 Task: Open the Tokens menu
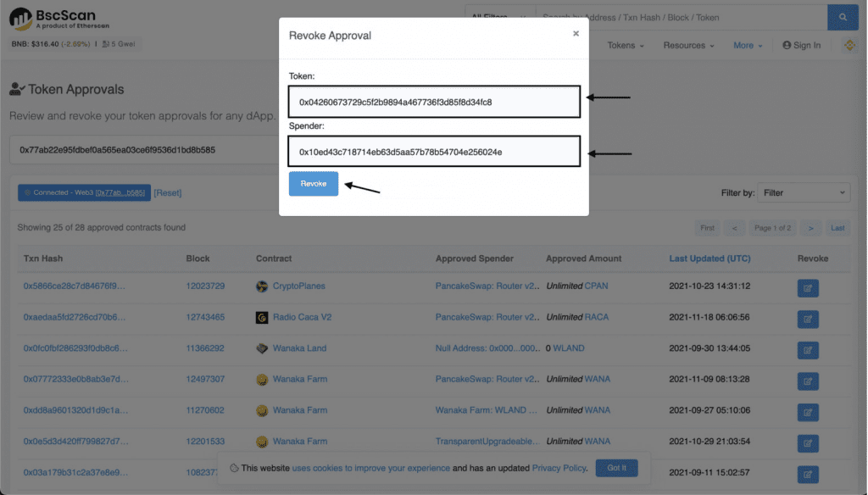pos(625,46)
